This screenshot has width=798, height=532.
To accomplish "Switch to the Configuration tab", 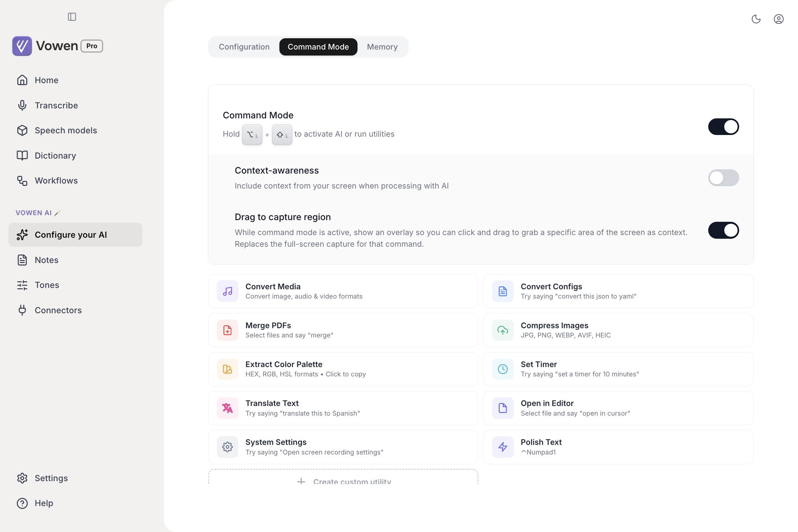I will (x=244, y=47).
